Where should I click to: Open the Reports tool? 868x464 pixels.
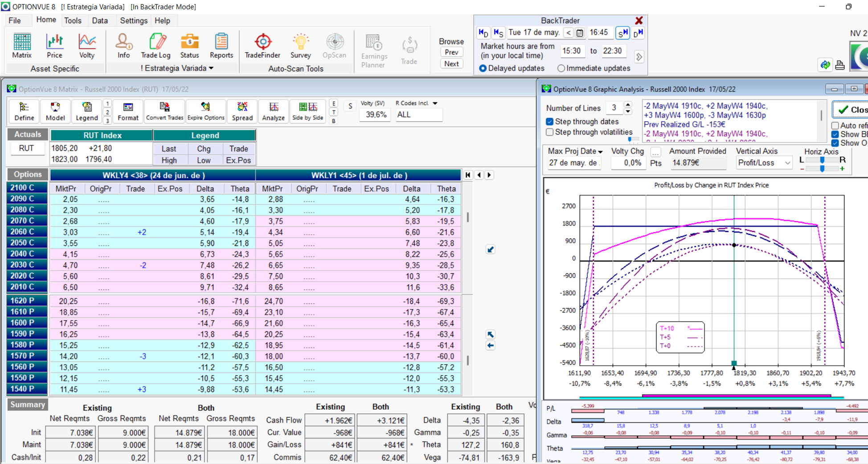[x=221, y=46]
